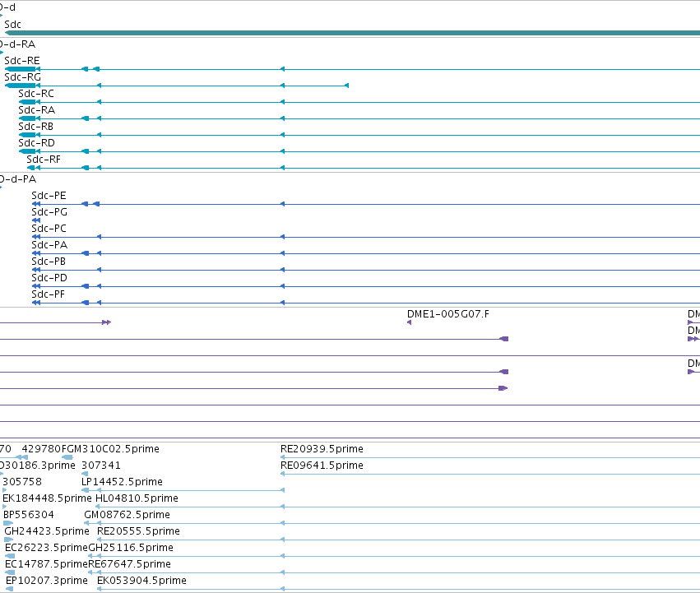Select EST LP14452.5prime
Viewport: 700px width, 593px height.
pyautogui.click(x=122, y=482)
